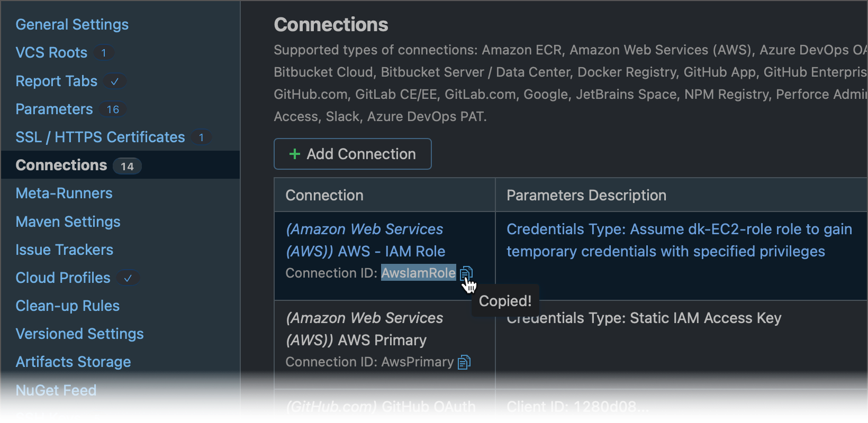868x423 pixels.
Task: Dismiss the Copied tooltip
Action: tap(505, 301)
